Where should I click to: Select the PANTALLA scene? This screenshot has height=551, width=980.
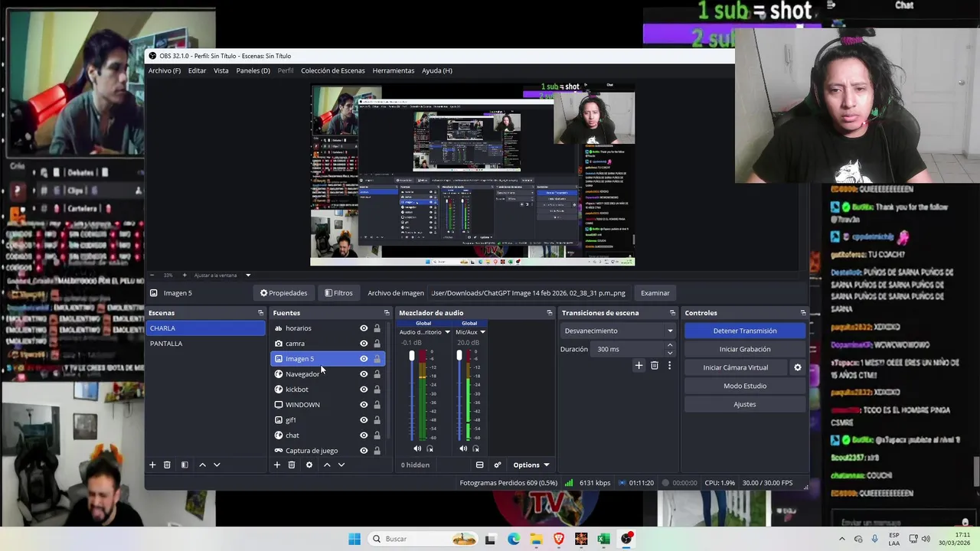point(205,344)
